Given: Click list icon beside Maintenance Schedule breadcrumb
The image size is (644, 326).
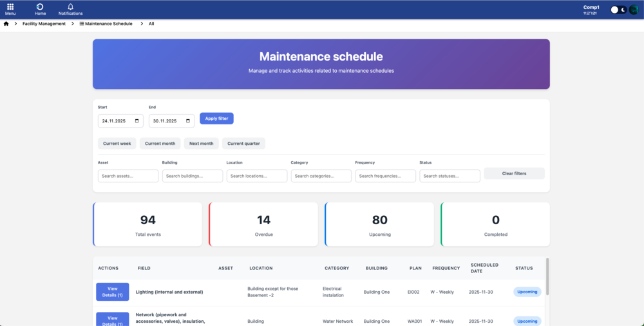Looking at the screenshot, I should point(82,24).
